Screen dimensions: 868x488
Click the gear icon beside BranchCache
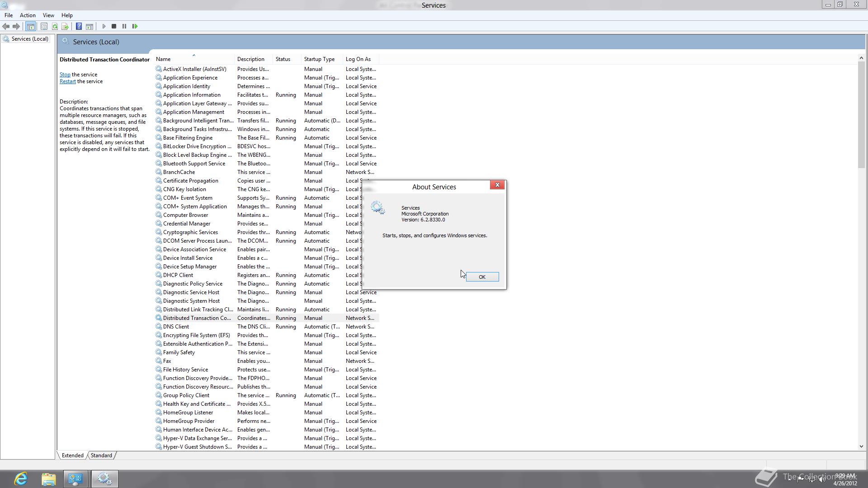coord(159,172)
